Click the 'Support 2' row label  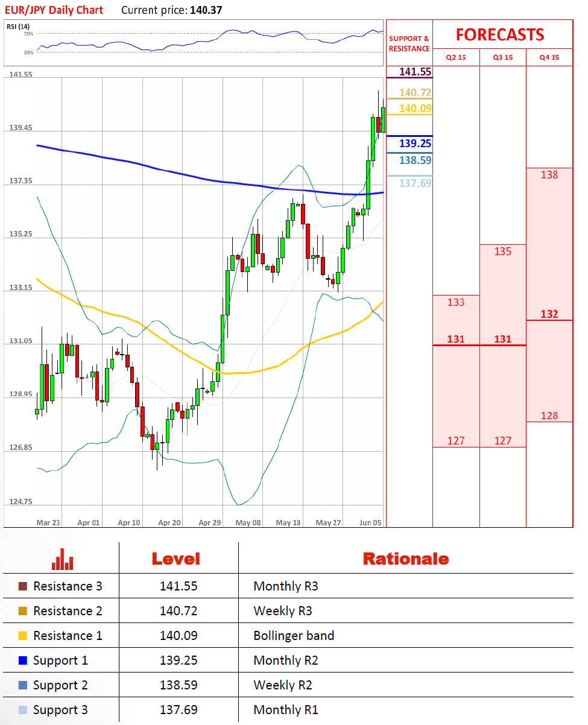60,685
